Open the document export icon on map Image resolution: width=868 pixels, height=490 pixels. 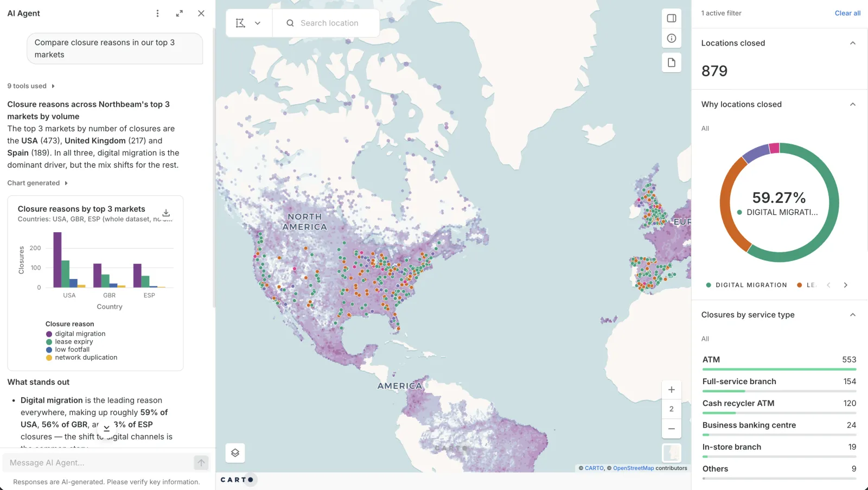(x=672, y=62)
